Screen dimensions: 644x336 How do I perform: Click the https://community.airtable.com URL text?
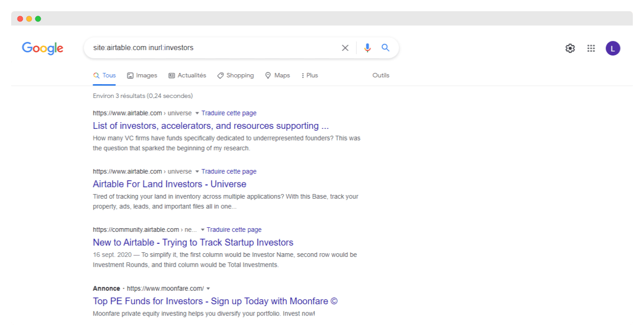tap(136, 230)
